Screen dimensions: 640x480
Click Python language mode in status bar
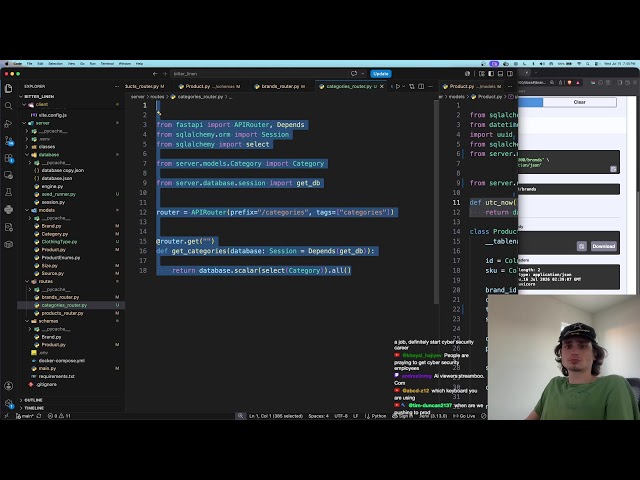(x=378, y=416)
